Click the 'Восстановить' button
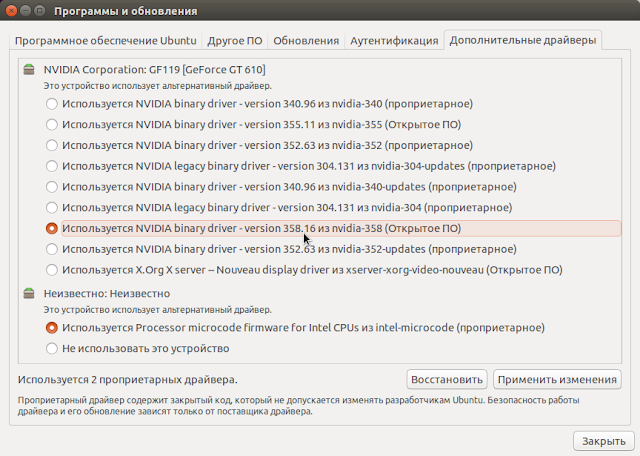 (x=447, y=380)
